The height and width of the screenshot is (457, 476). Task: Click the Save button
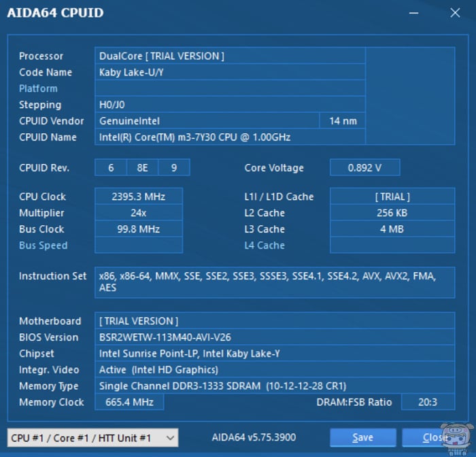click(x=362, y=437)
